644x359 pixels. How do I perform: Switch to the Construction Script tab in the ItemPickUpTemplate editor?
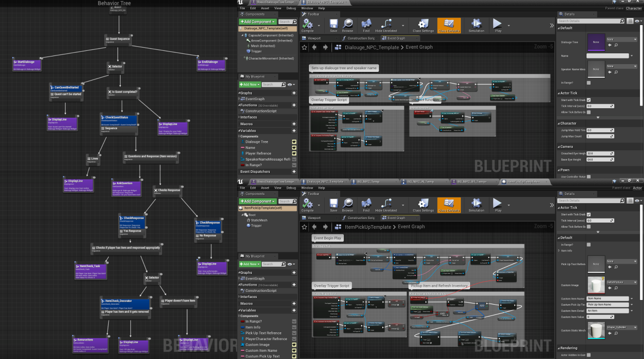click(361, 218)
